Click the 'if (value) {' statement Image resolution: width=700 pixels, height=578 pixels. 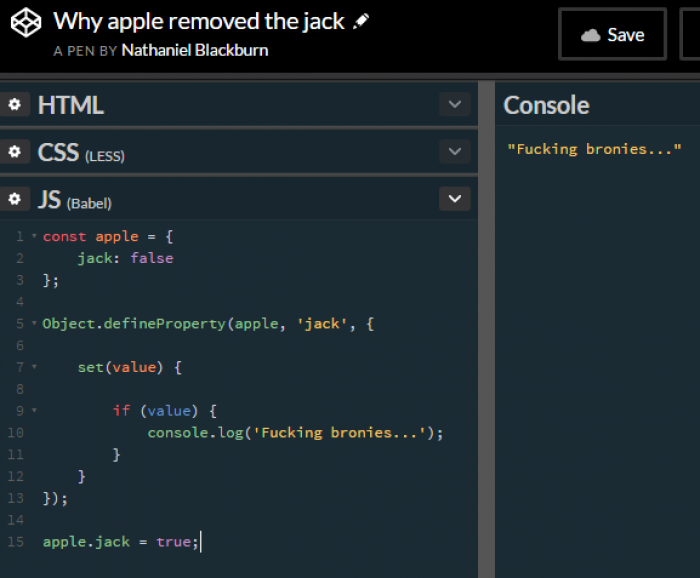pos(165,411)
